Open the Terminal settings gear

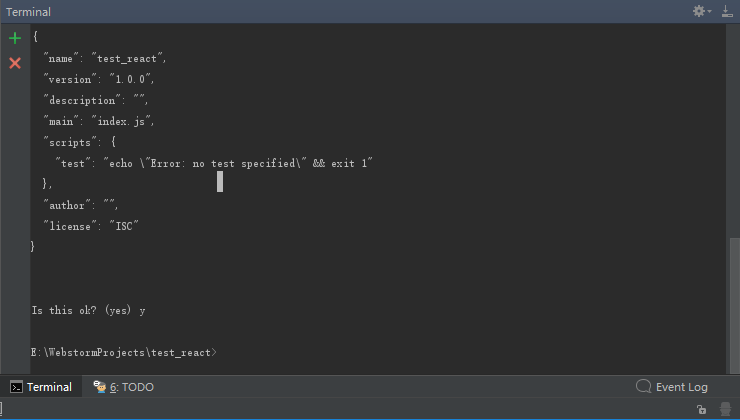pos(699,11)
